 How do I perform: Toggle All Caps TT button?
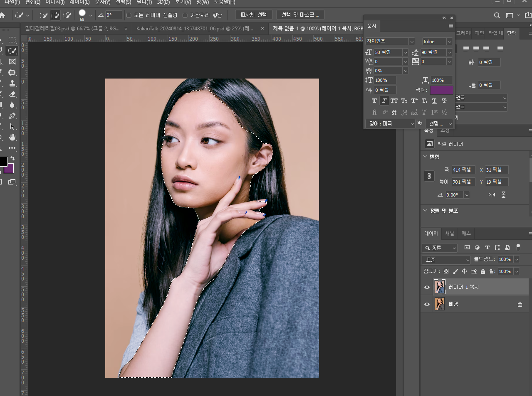click(394, 101)
